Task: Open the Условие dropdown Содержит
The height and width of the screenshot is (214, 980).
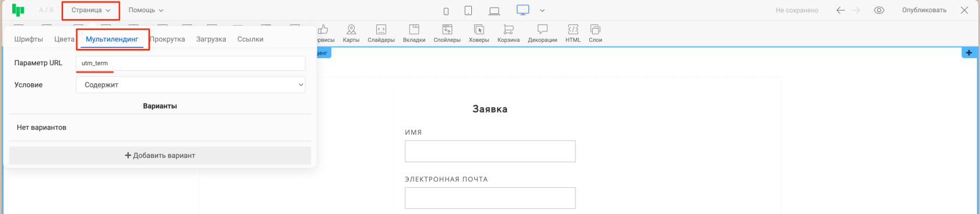Action: point(191,85)
